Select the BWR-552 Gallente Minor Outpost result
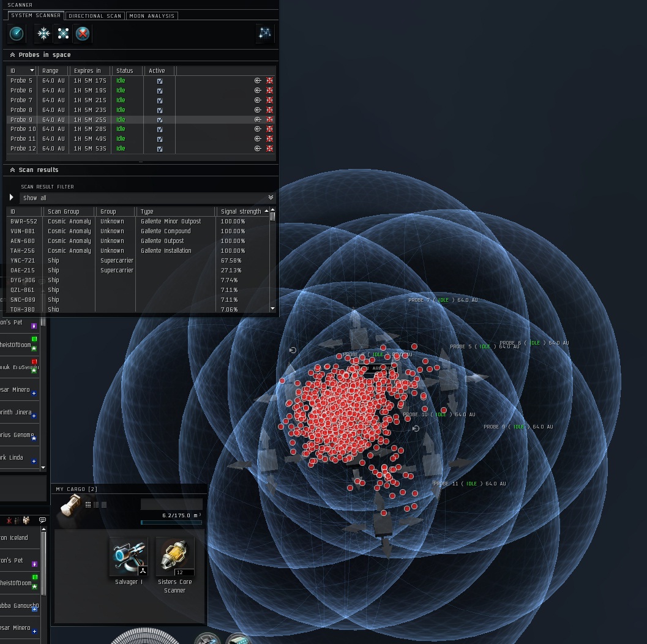Screen dimensions: 647x644 [x=138, y=222]
